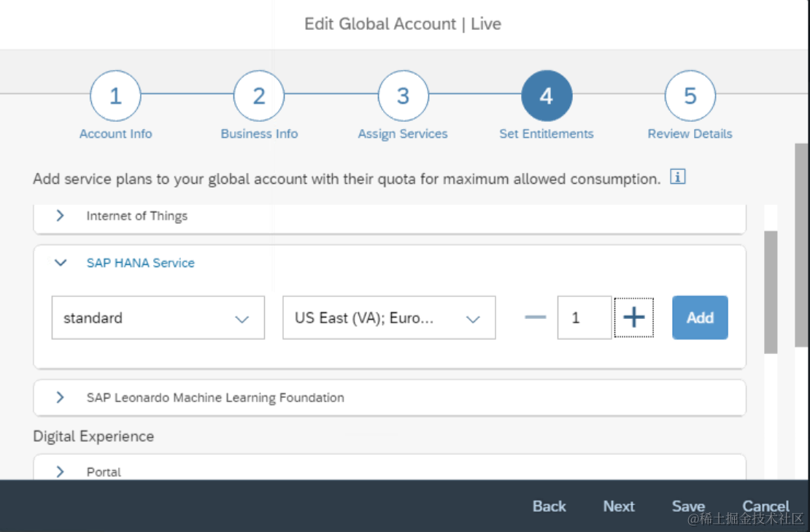
Task: Click the Digital Experience heading
Action: [x=93, y=436]
